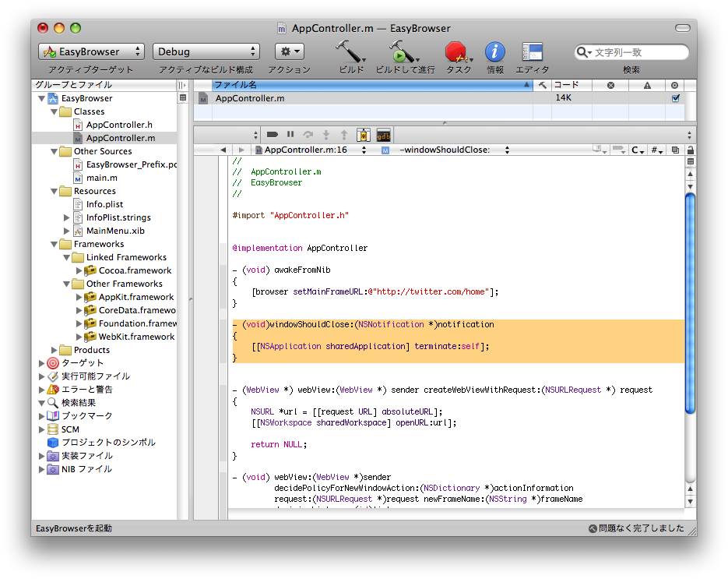This screenshot has height=579, width=728.
Task: Expand the ターゲット group
Action: [x=41, y=363]
